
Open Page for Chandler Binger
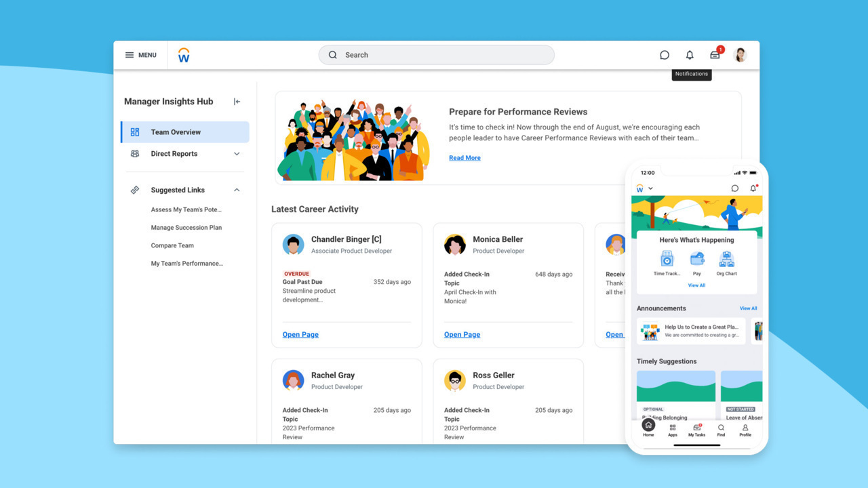tap(300, 335)
